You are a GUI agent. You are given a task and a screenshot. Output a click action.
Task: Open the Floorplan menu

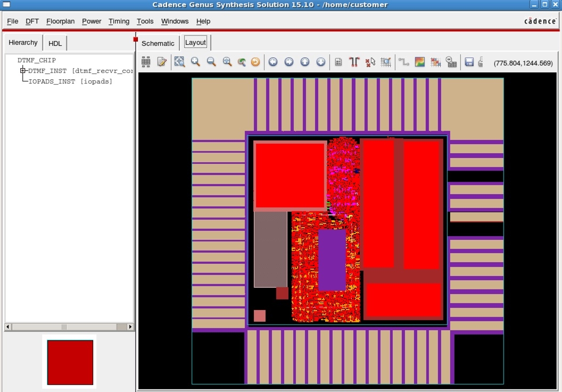coord(60,21)
